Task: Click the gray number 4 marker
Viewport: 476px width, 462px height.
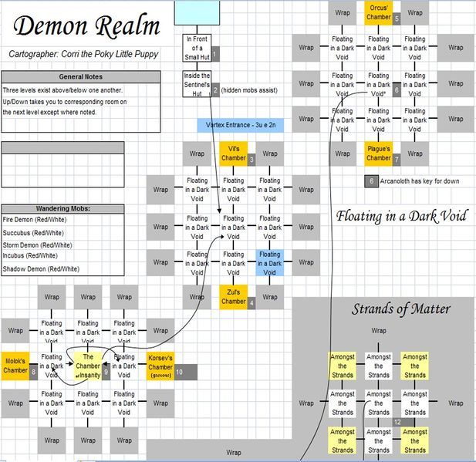Action: click(252, 303)
